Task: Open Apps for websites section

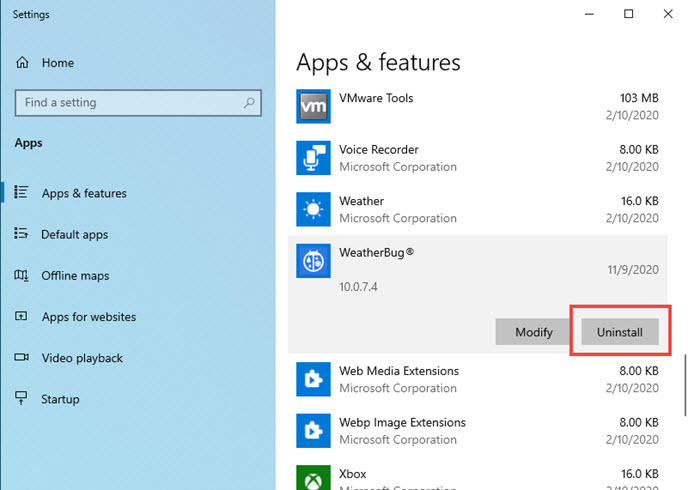Action: coord(89,317)
